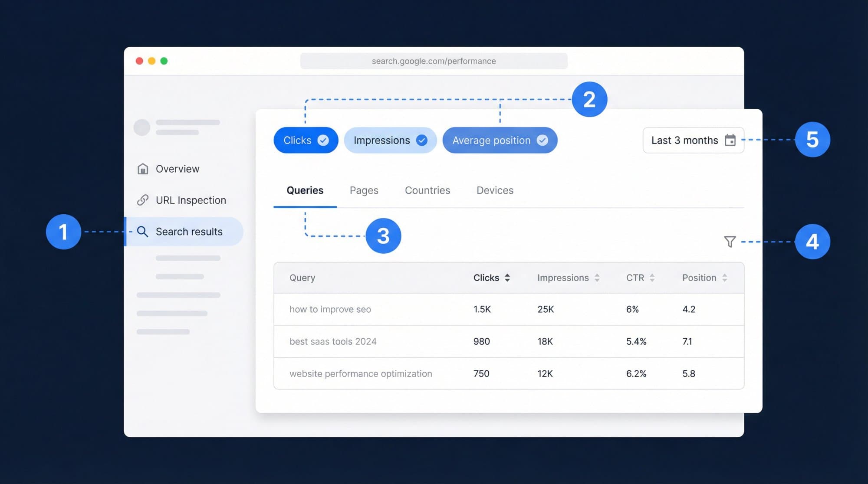The image size is (868, 484).
Task: Toggle the Impressions metric chip
Action: [x=390, y=140]
